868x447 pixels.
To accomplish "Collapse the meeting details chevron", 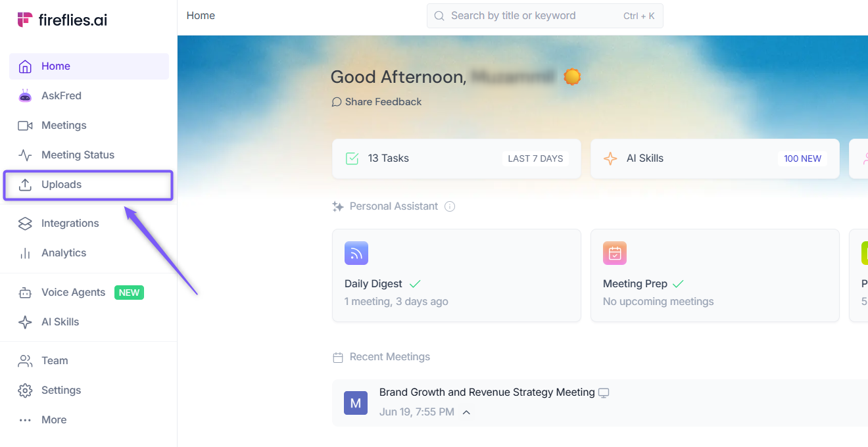I will 466,412.
